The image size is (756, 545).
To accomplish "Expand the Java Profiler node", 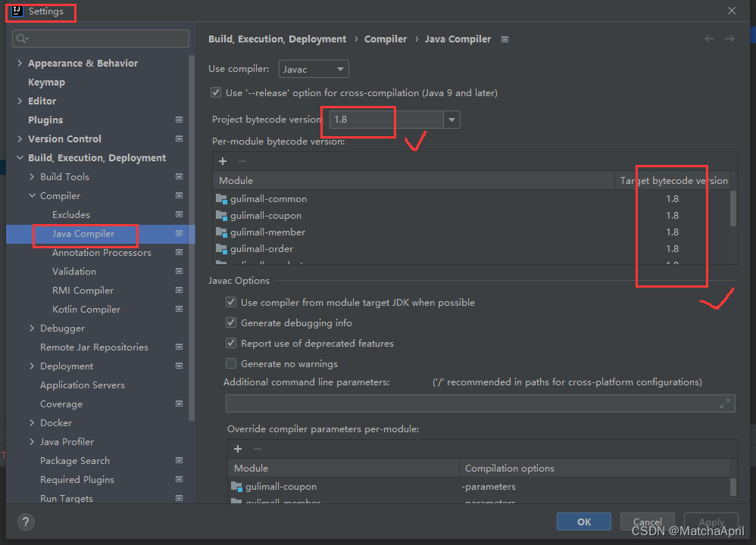I will coord(32,441).
